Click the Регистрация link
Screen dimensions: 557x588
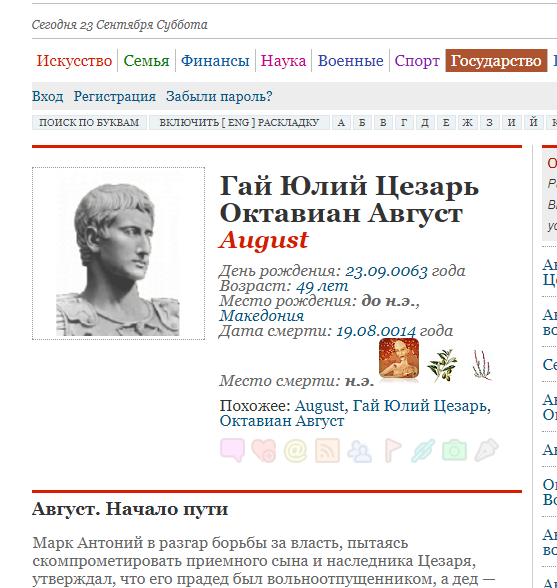click(114, 96)
